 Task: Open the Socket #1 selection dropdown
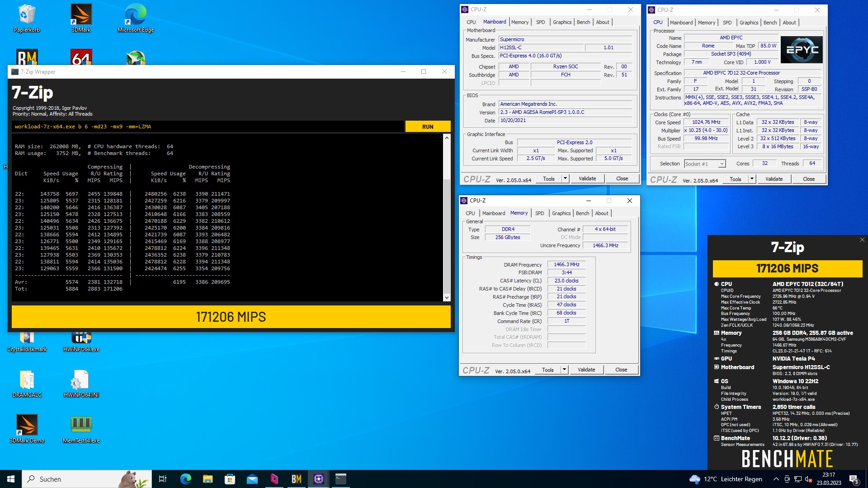(704, 164)
